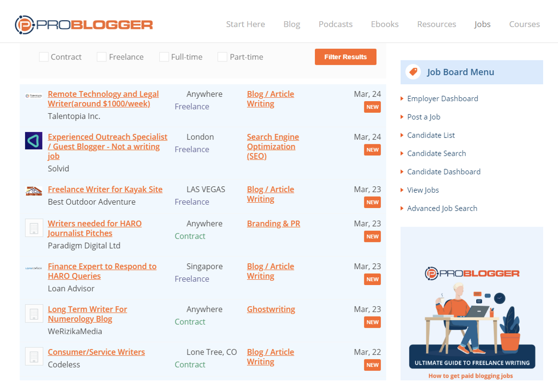Check the Freelance job type checkbox

click(x=102, y=57)
